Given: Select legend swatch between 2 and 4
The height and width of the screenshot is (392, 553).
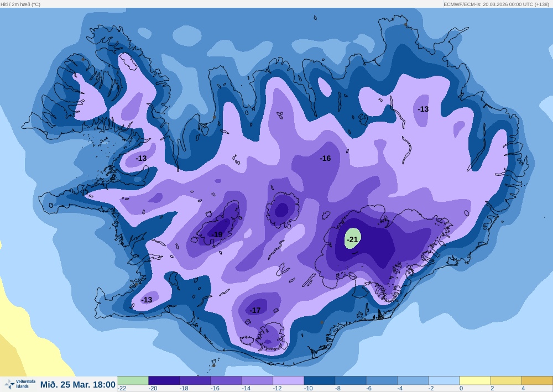Looking at the screenshot, I should (506, 380).
